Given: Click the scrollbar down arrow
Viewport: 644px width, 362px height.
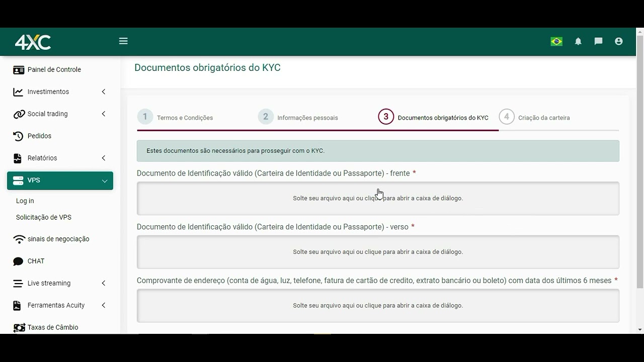Looking at the screenshot, I should coord(640,330).
